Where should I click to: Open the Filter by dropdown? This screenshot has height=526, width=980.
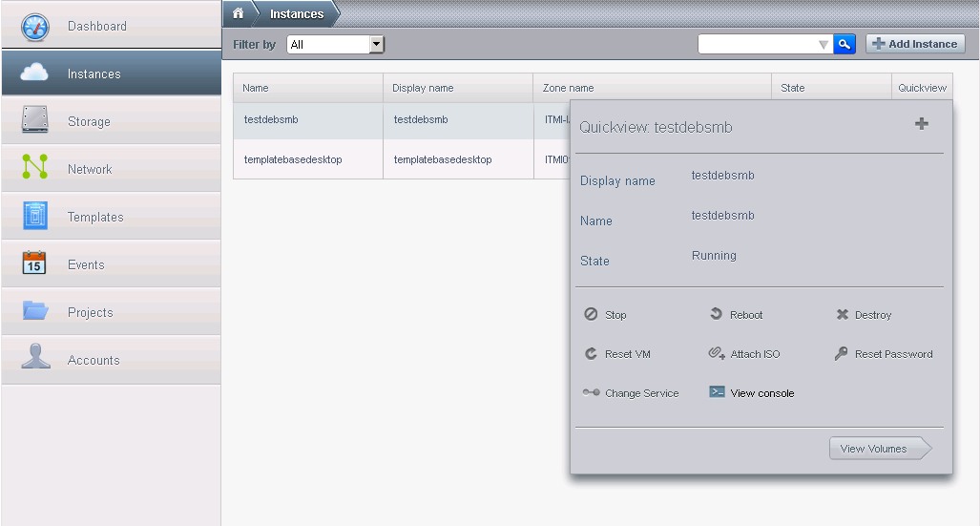coord(376,44)
